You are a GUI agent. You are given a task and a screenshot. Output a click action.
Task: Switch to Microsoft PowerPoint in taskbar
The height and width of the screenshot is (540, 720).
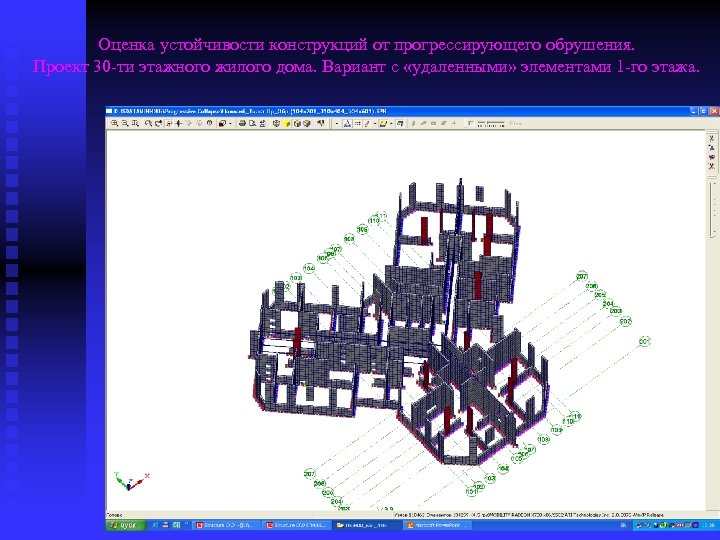click(438, 525)
